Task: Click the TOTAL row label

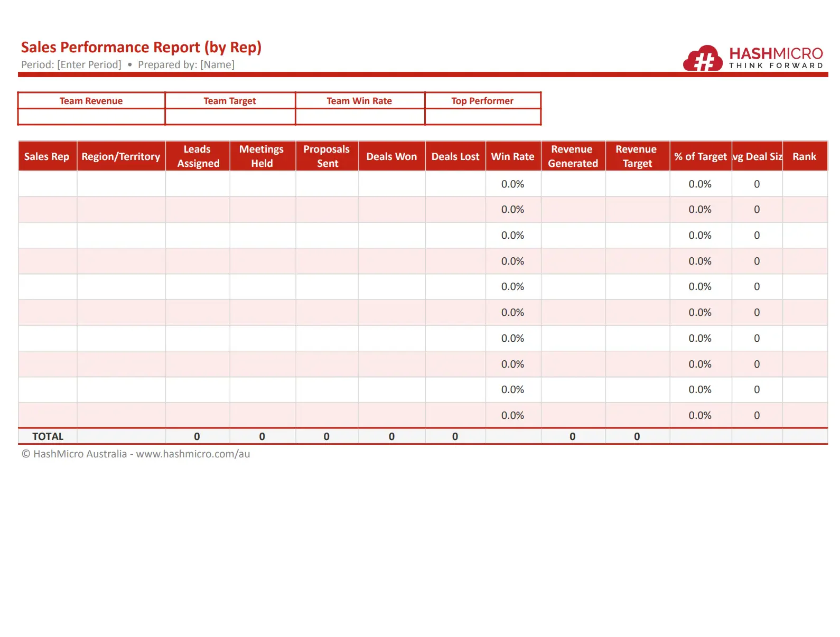Action: [x=48, y=436]
